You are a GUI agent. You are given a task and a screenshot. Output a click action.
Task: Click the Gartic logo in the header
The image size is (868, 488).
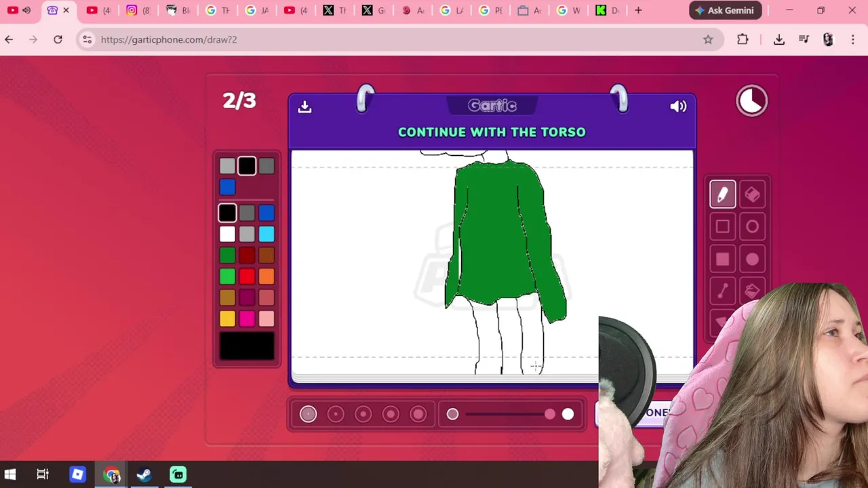(x=492, y=106)
